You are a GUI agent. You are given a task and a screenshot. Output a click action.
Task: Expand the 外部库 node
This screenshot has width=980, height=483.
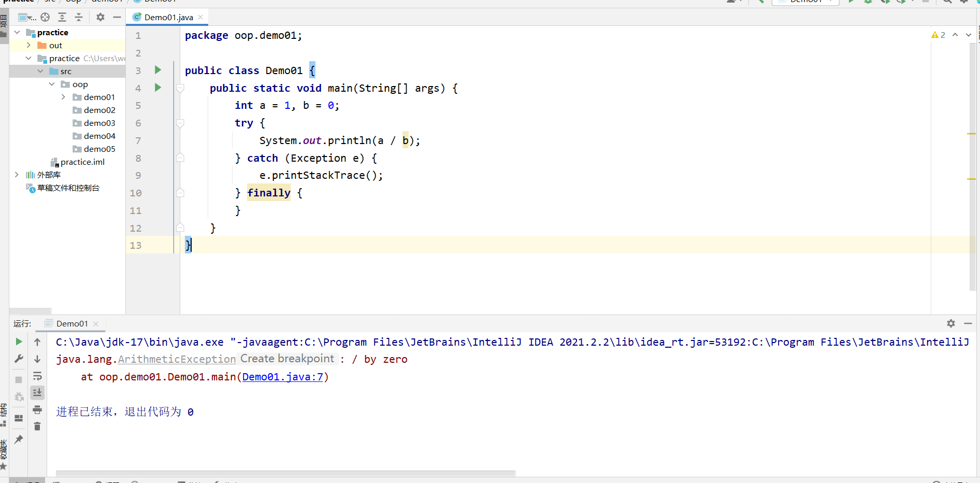[17, 175]
